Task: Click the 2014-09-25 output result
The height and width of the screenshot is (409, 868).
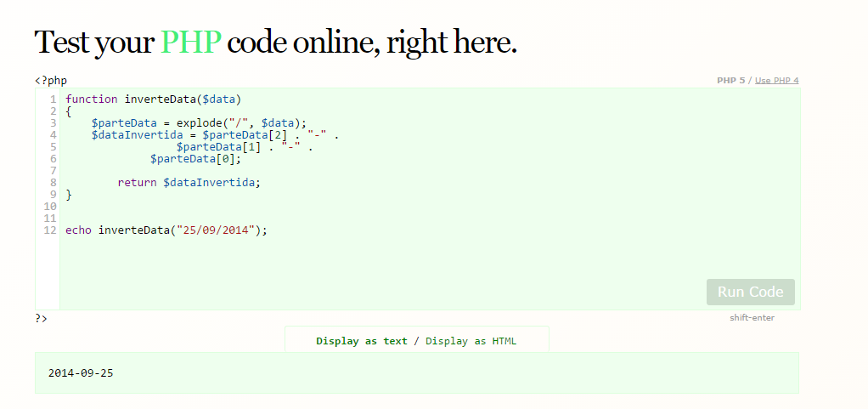Action: pos(81,373)
